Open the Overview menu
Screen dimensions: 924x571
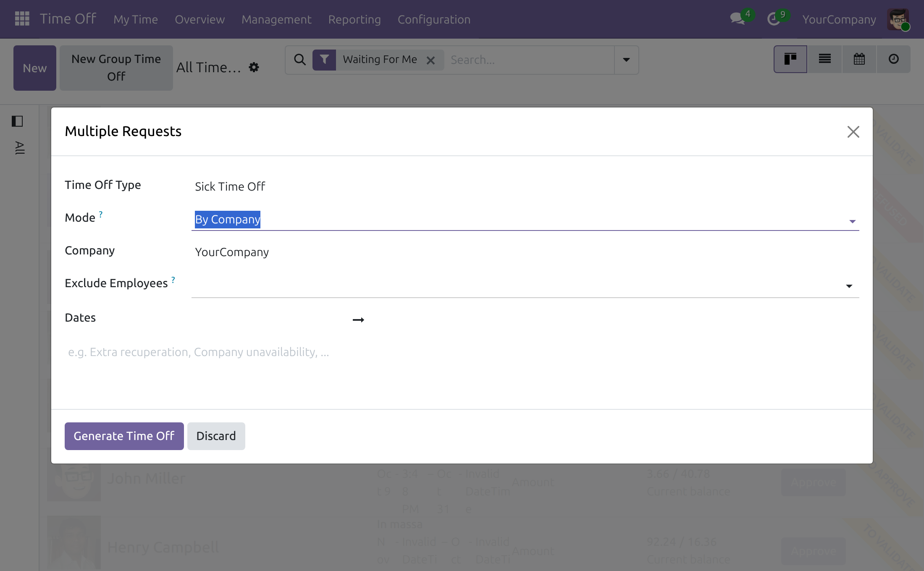pos(200,19)
